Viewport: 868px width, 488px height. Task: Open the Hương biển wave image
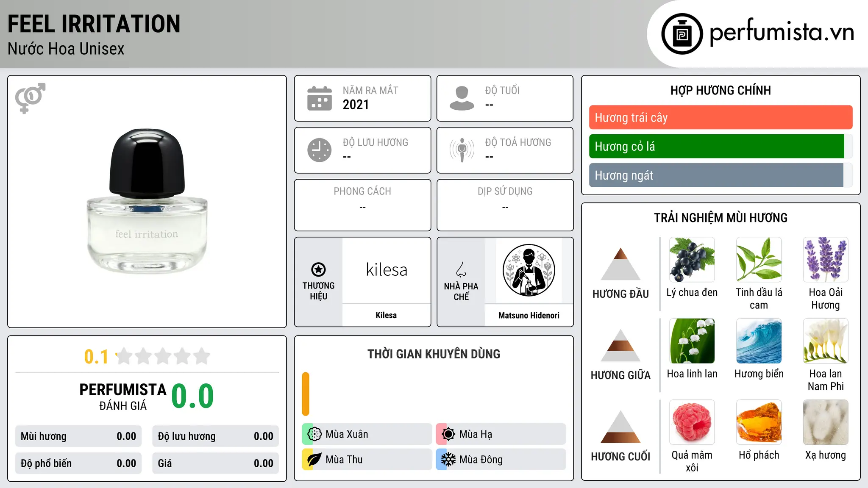[759, 341]
